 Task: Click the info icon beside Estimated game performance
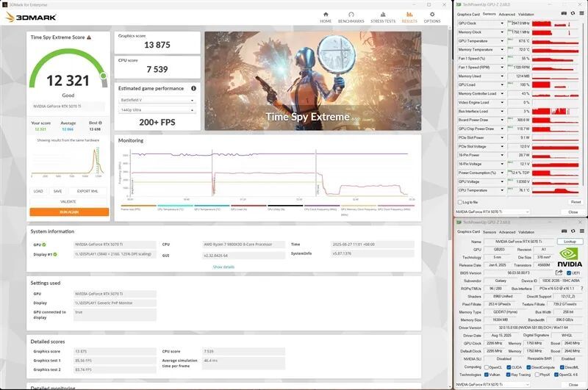pyautogui.click(x=193, y=88)
